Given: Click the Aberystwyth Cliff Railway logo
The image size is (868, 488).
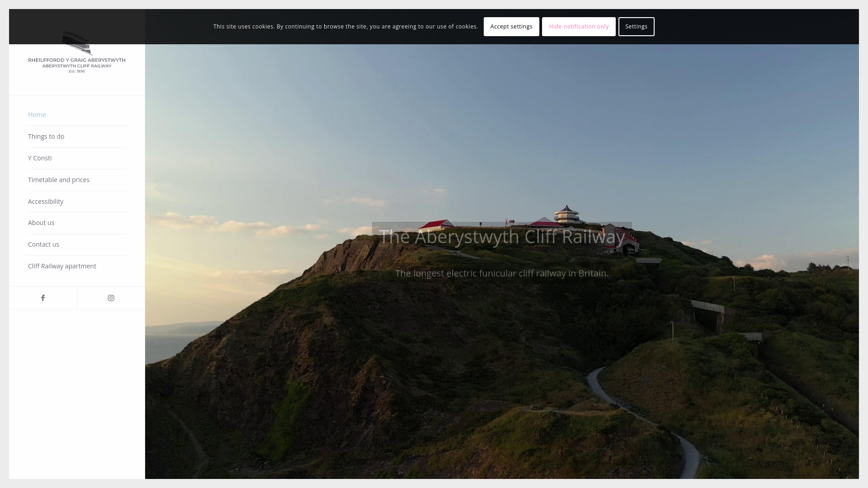Looking at the screenshot, I should [x=77, y=52].
